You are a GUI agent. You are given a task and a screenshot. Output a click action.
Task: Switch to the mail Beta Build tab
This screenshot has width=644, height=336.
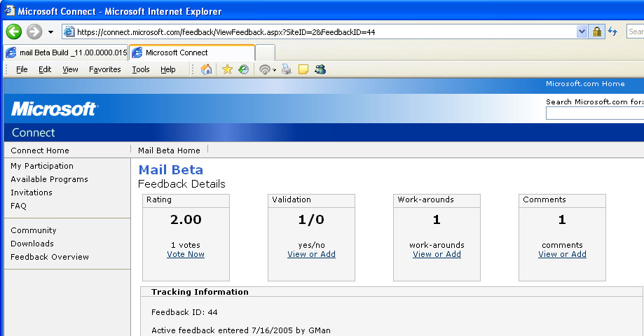(67, 52)
